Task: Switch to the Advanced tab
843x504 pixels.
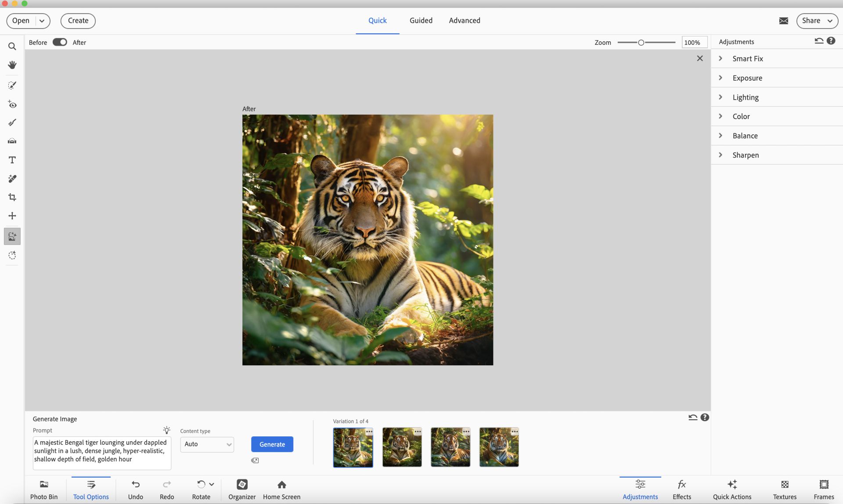Action: pos(464,21)
